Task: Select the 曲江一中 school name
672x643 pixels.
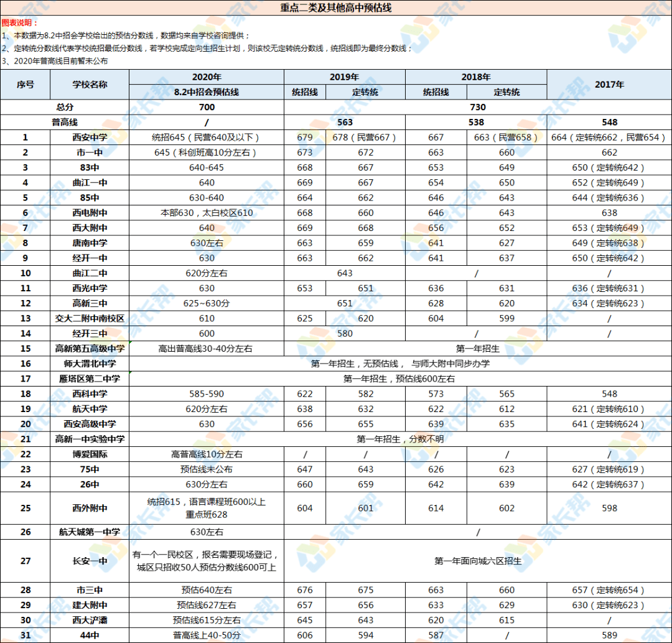Action: coord(88,182)
